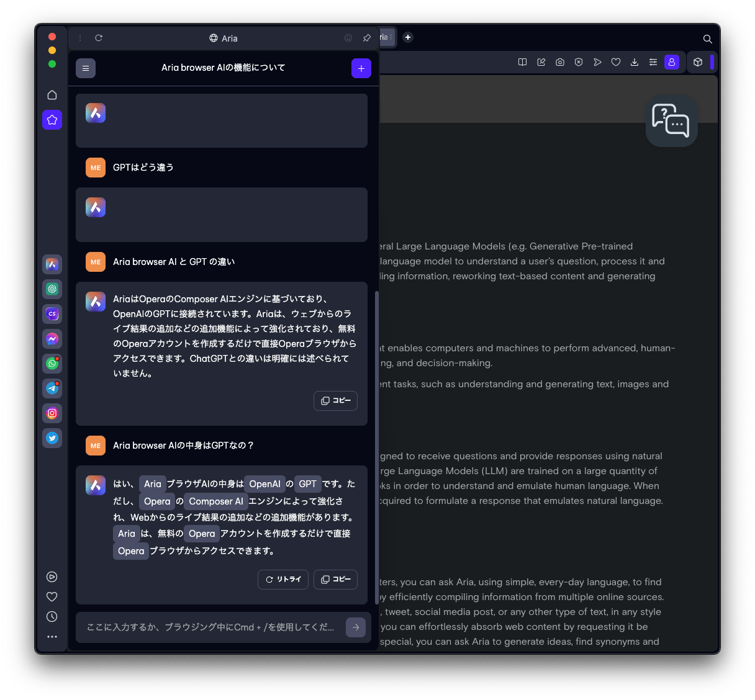Retry the last Aria answer (リトライ)
The image size is (755, 700).
[x=283, y=580]
